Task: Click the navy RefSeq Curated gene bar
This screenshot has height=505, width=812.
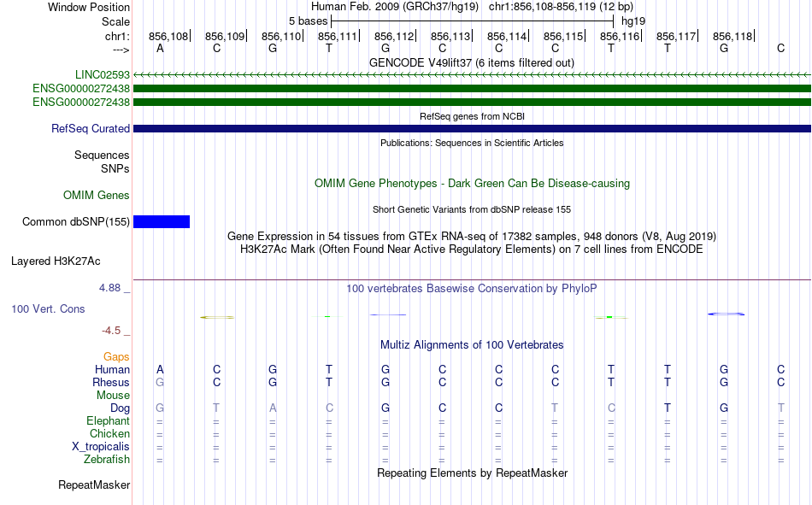Action: 472,128
